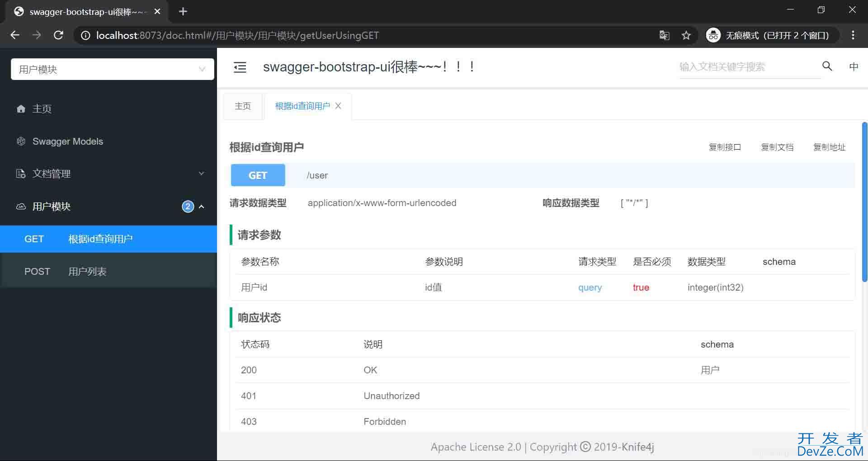
Task: Bookmark page with the star icon
Action: (x=686, y=35)
